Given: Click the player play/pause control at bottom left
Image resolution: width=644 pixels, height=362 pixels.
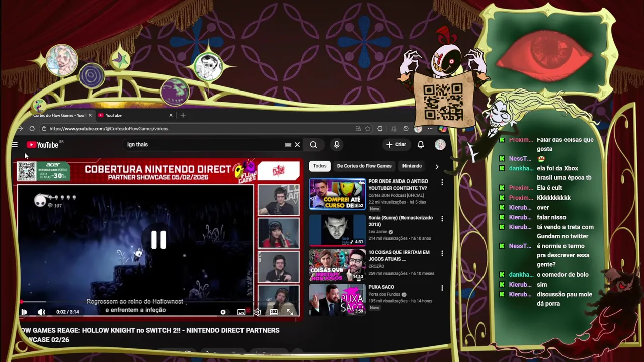Looking at the screenshot, I should click(x=24, y=312).
